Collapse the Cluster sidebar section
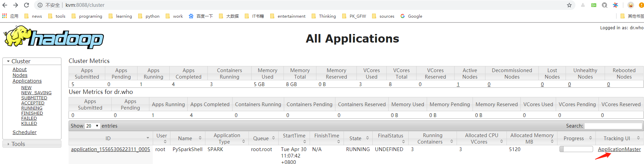 click(32, 61)
